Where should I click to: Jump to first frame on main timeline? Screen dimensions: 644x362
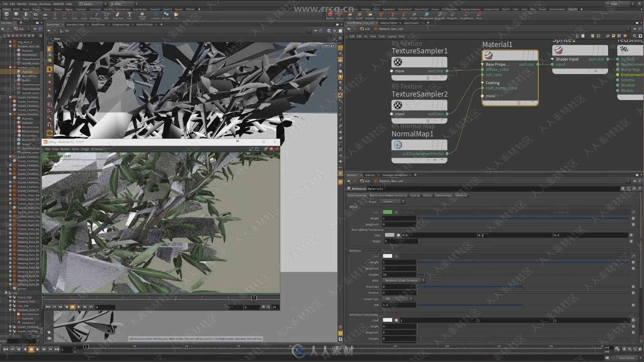click(x=6, y=349)
